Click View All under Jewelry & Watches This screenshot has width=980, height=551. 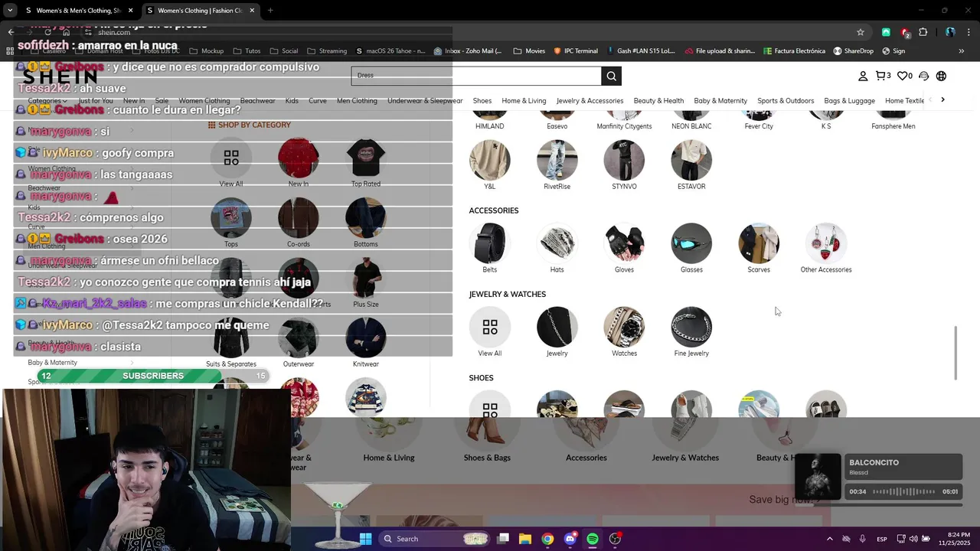coord(490,327)
